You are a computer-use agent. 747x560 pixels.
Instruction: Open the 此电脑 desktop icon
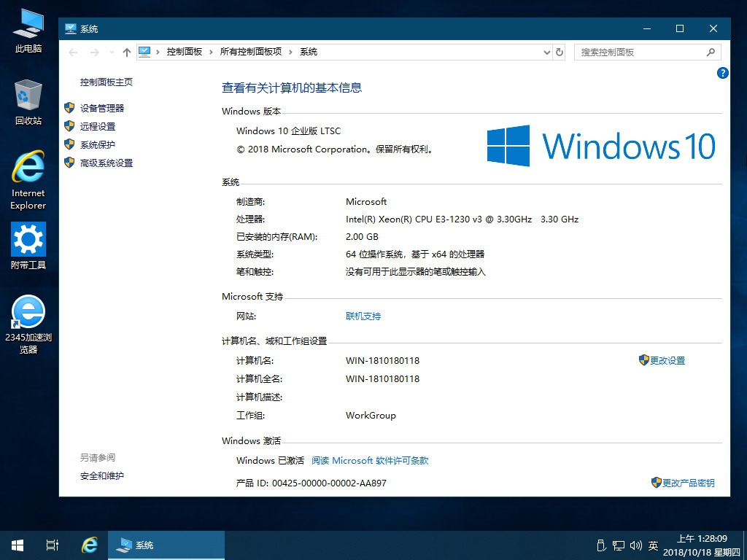click(28, 31)
